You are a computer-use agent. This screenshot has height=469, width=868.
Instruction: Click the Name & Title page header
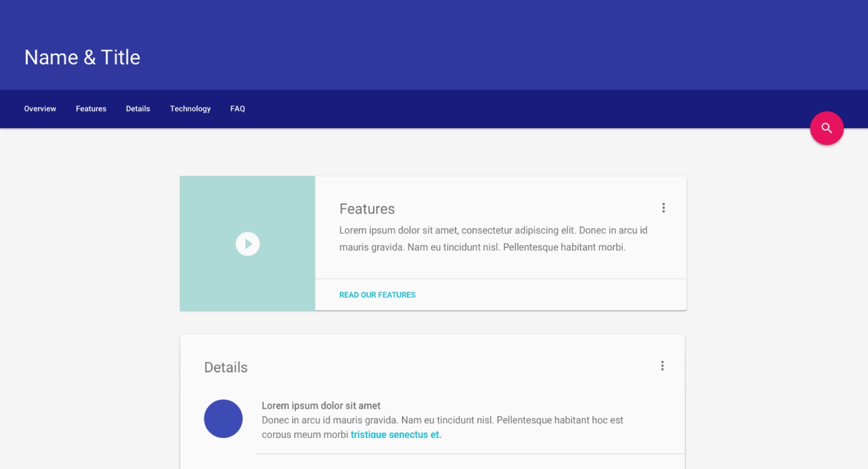point(82,57)
